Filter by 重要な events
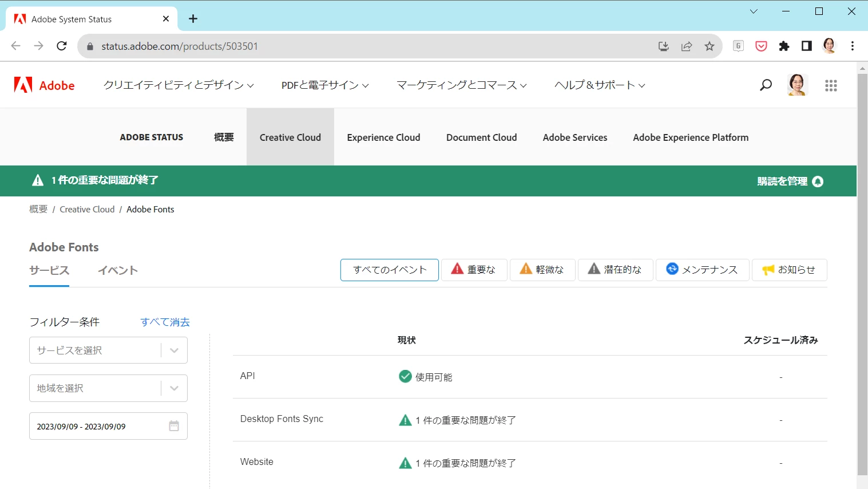The image size is (868, 489). click(x=474, y=270)
